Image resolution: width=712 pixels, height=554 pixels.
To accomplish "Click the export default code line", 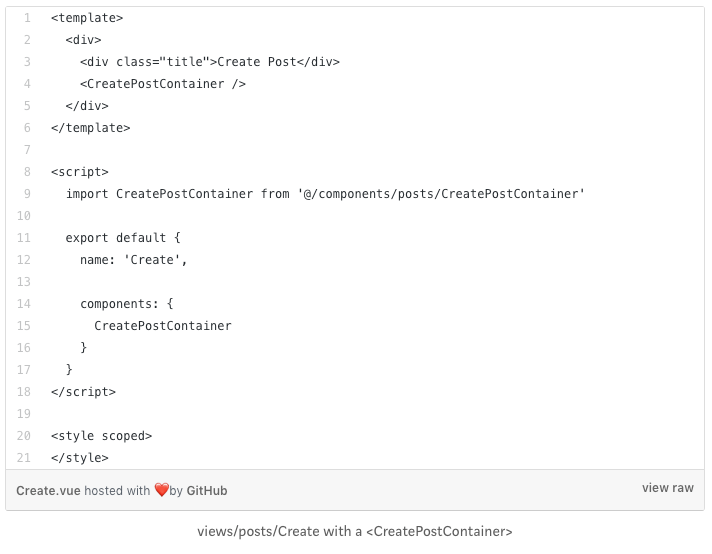I will coord(123,238).
